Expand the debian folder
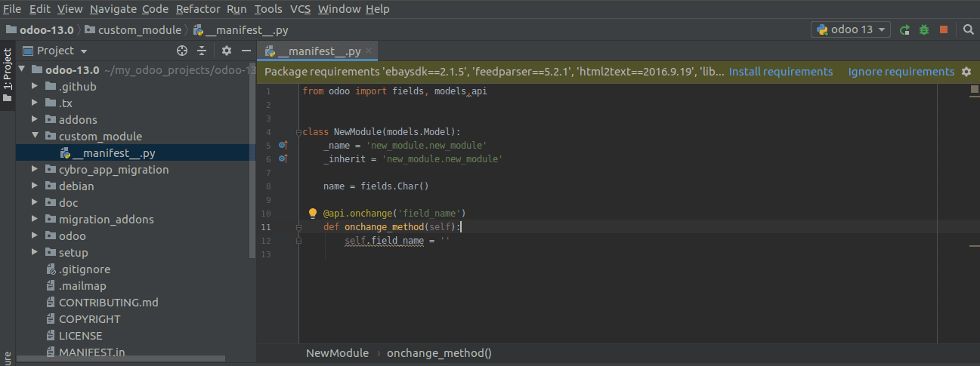980x366 pixels. pyautogui.click(x=35, y=186)
